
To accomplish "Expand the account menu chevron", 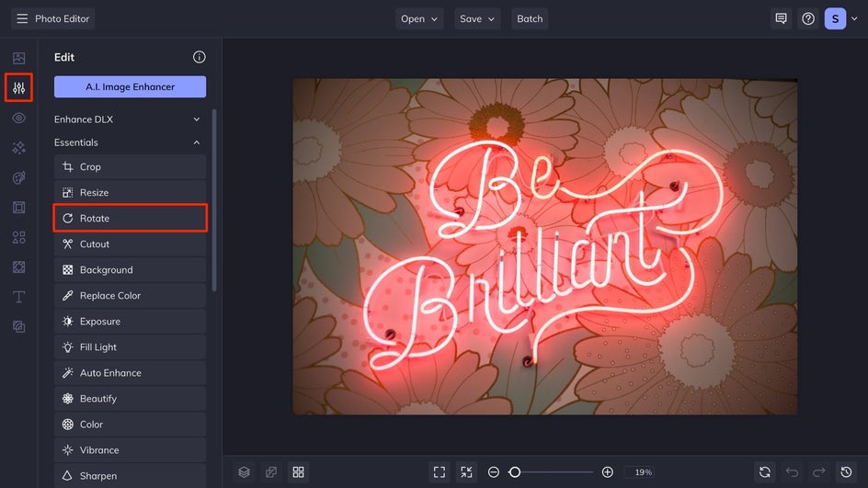I will pos(854,18).
